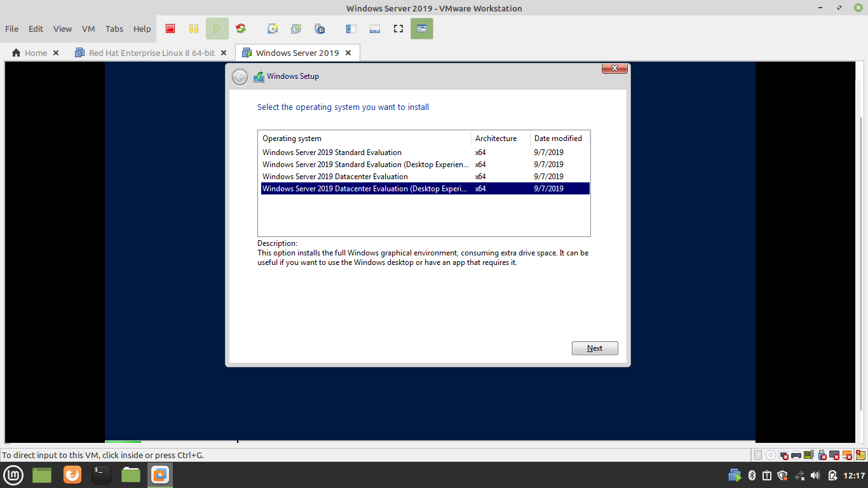Image resolution: width=868 pixels, height=488 pixels.
Task: Click the CD/DVD drive status icon
Action: click(771, 455)
